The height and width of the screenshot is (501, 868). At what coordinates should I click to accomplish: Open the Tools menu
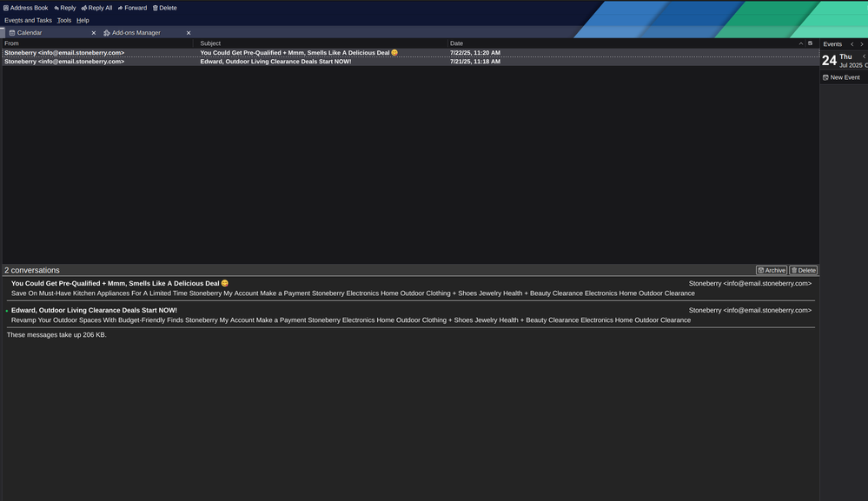[64, 20]
